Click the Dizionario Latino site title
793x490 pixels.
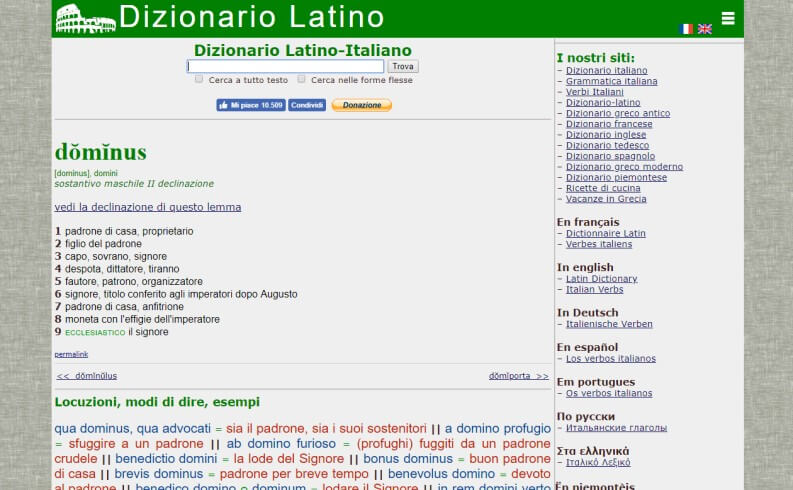click(251, 17)
